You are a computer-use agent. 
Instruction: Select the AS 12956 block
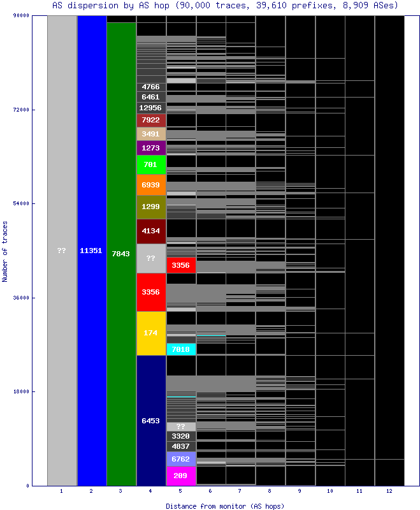pyautogui.click(x=151, y=108)
